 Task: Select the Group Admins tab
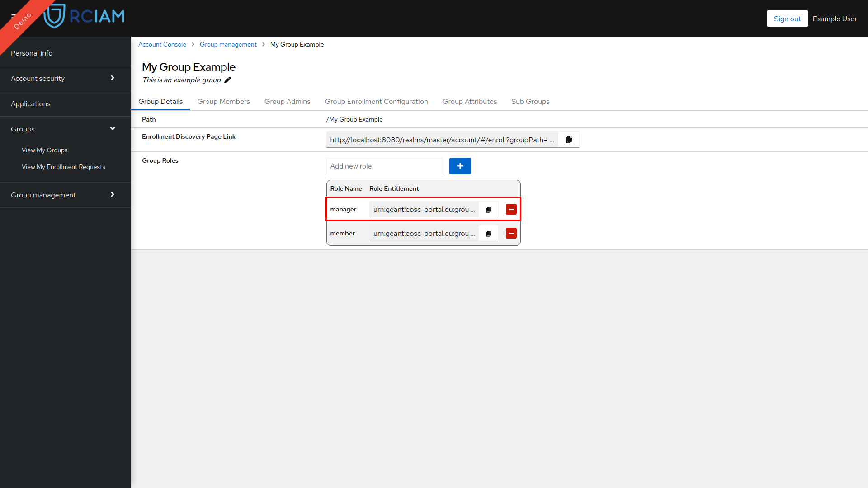pos(288,101)
